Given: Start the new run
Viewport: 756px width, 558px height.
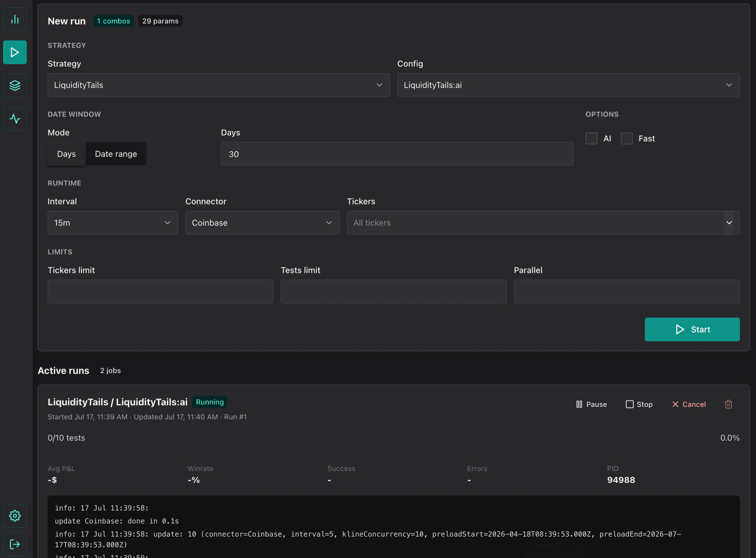Looking at the screenshot, I should coord(692,330).
